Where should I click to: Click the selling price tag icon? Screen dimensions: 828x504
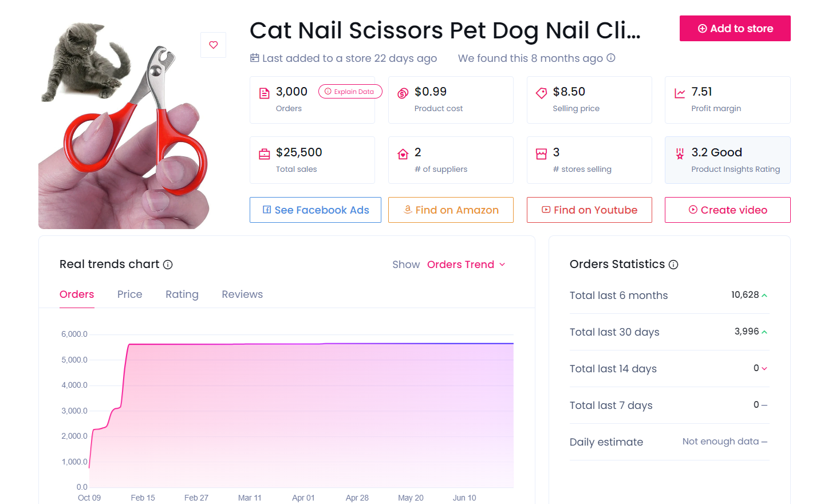click(541, 93)
